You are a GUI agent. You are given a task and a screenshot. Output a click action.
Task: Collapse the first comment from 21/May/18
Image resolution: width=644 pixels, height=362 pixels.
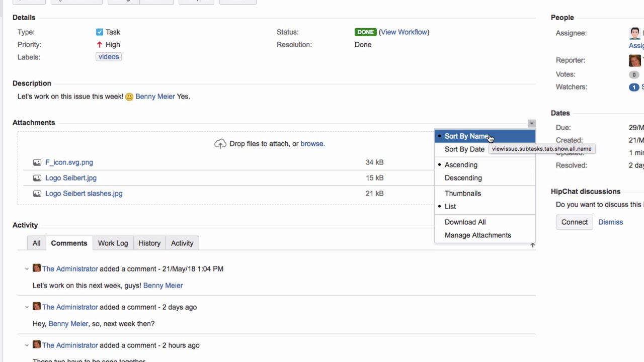pos(27,269)
